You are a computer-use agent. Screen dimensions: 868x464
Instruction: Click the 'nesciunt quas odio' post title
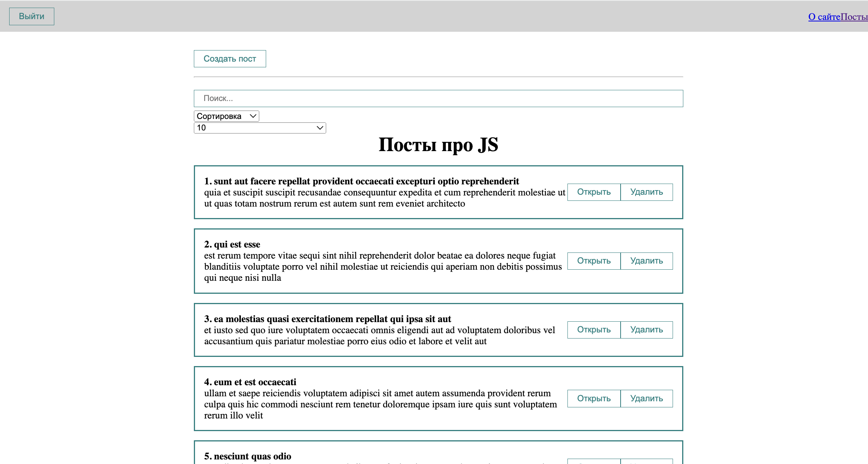[x=248, y=456]
